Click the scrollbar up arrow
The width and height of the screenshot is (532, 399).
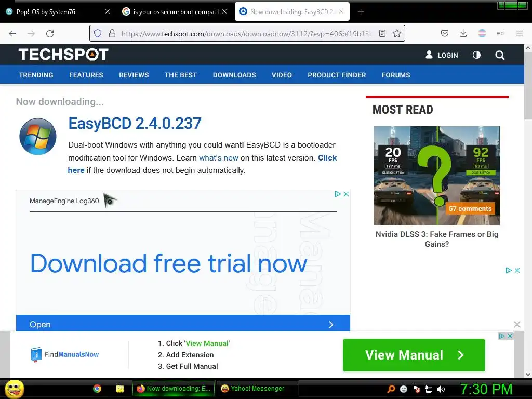coord(528,48)
